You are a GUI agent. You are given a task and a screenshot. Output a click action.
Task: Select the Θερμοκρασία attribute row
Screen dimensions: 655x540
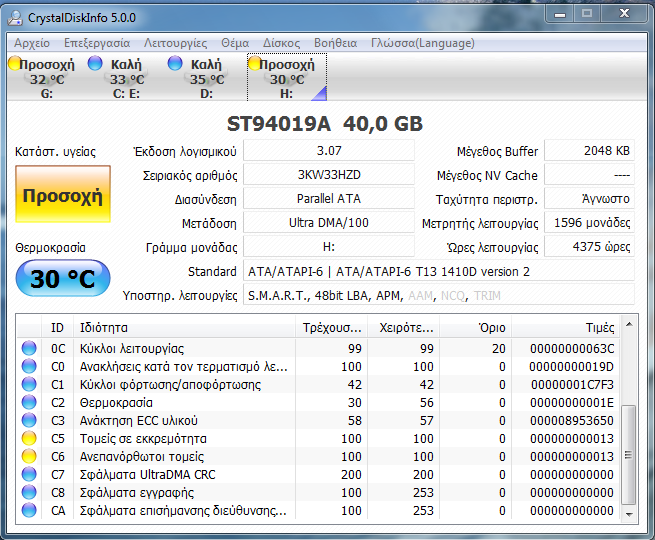tap(318, 402)
